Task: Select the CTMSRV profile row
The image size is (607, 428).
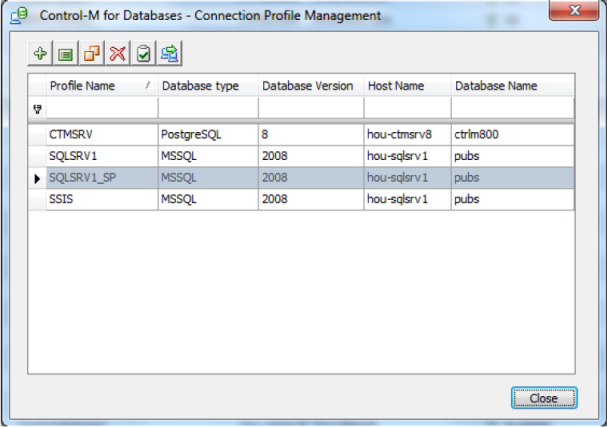Action: (301, 135)
